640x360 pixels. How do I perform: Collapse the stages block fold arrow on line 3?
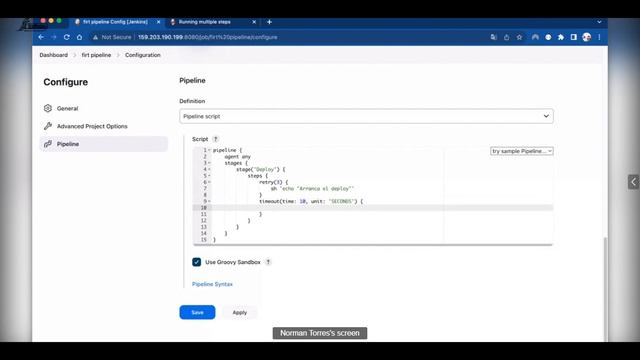coord(209,163)
